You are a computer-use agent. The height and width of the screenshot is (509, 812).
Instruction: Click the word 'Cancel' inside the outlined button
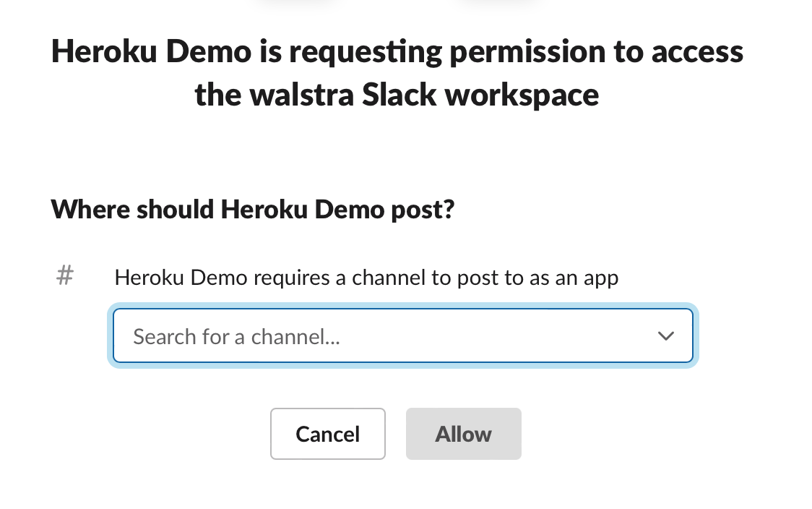click(327, 434)
